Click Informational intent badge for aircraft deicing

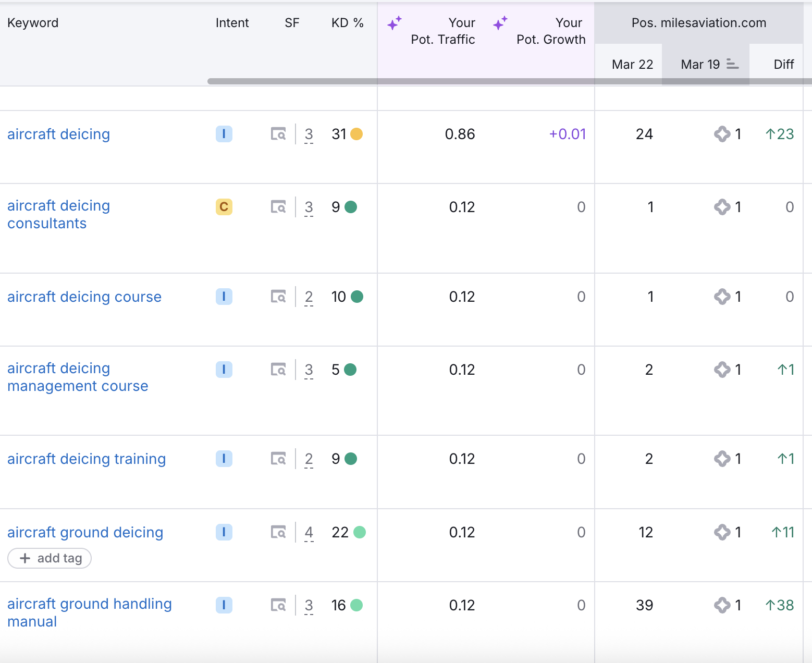pyautogui.click(x=224, y=134)
